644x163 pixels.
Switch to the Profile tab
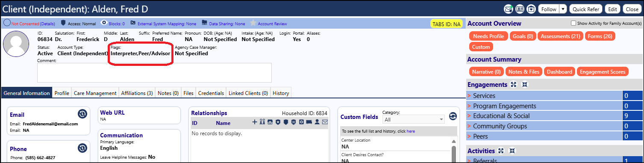click(62, 93)
